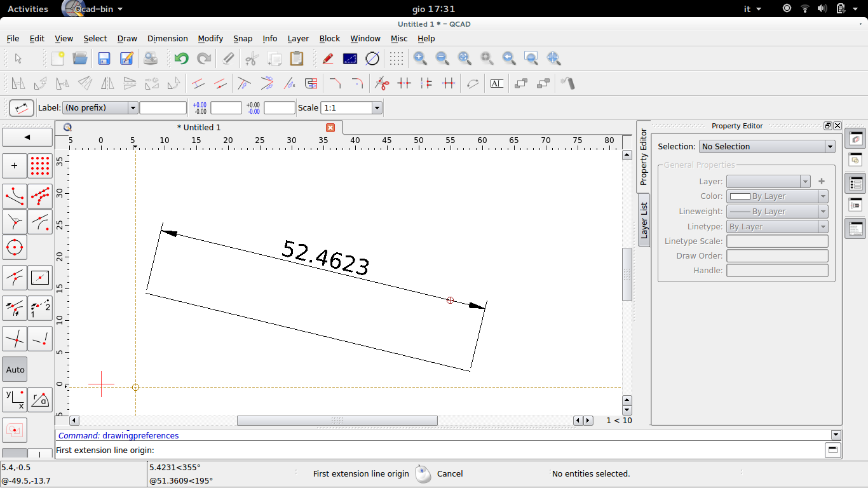Click the Zoom In magnifier icon

click(x=420, y=58)
